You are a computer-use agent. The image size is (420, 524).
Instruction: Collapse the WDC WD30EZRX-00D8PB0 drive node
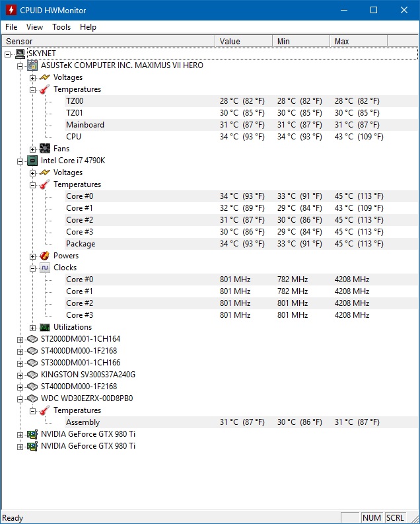20,398
